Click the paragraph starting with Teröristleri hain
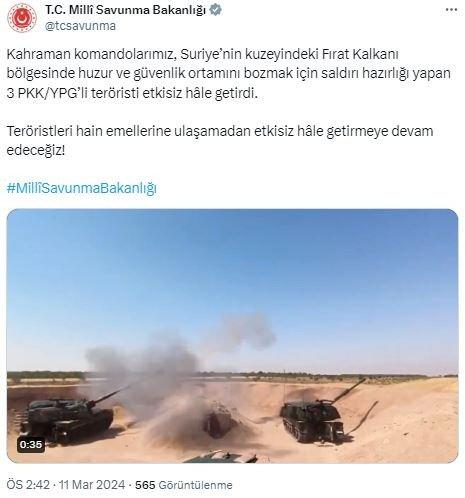This screenshot has height=498, width=465. click(x=220, y=141)
